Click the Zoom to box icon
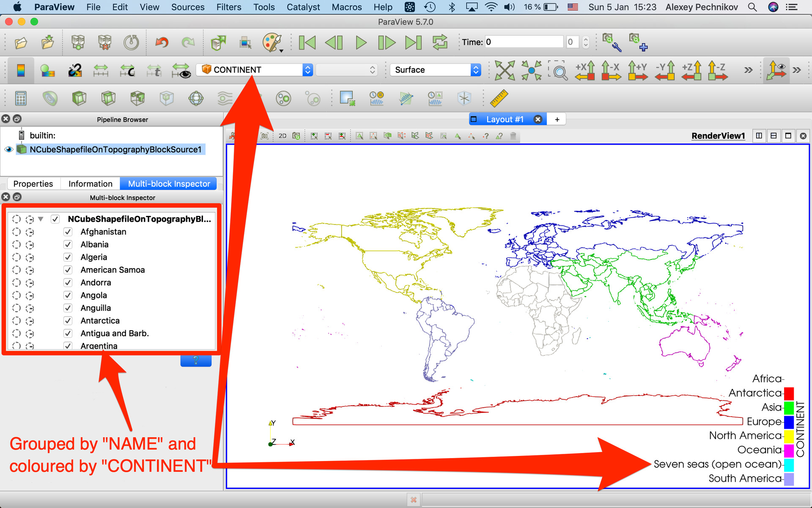 (x=558, y=70)
